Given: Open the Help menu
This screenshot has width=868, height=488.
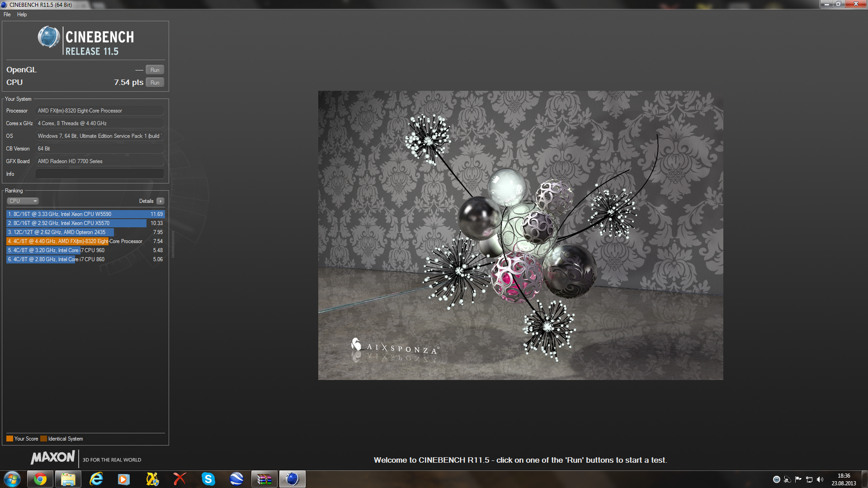Looking at the screenshot, I should [22, 14].
